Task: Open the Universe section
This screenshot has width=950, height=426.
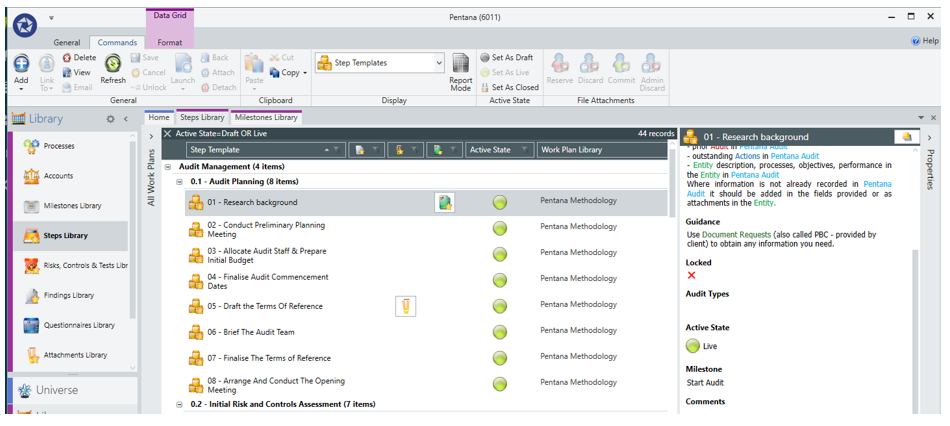Action: [x=72, y=390]
